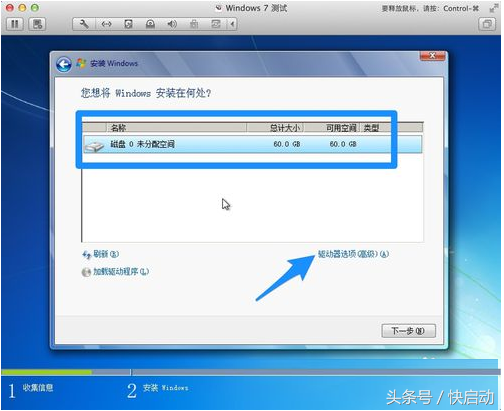Screen dimensions: 504x411
Task: Select Disk 0 unallocated space row
Action: point(252,144)
